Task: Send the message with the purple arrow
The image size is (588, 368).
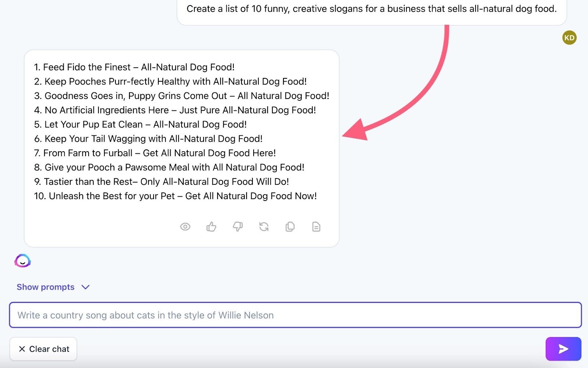Action: pos(563,349)
